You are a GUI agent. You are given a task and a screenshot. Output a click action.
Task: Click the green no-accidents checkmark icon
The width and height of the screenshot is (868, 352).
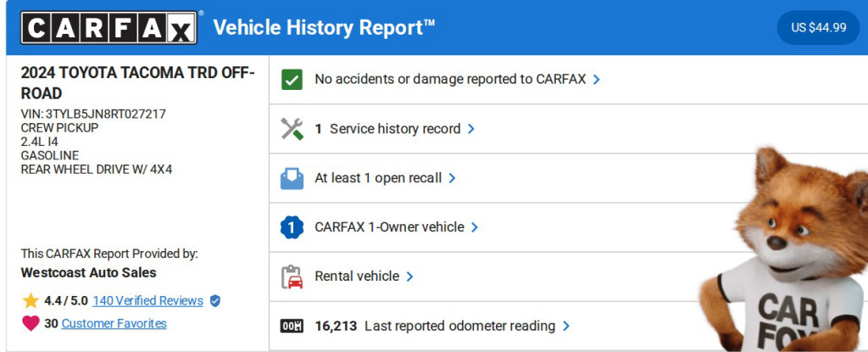(292, 80)
